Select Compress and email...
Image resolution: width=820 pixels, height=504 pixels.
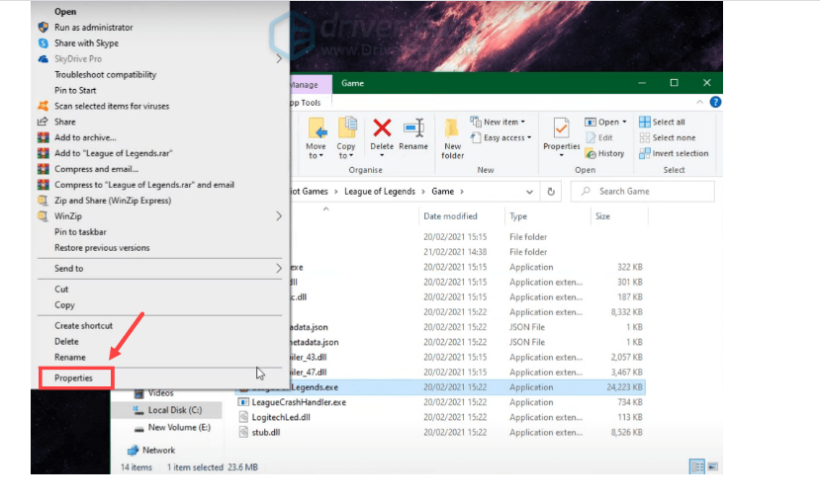tap(96, 169)
